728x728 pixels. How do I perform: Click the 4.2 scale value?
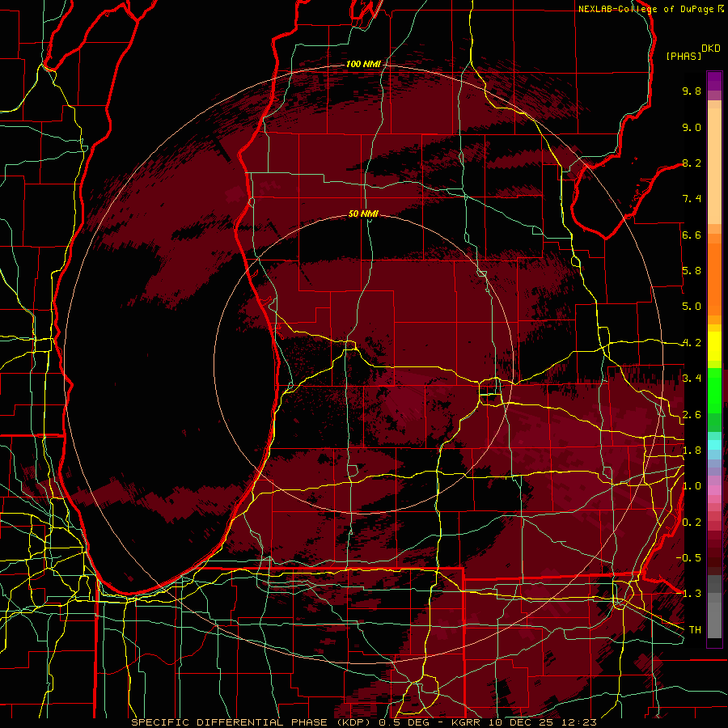pos(692,343)
